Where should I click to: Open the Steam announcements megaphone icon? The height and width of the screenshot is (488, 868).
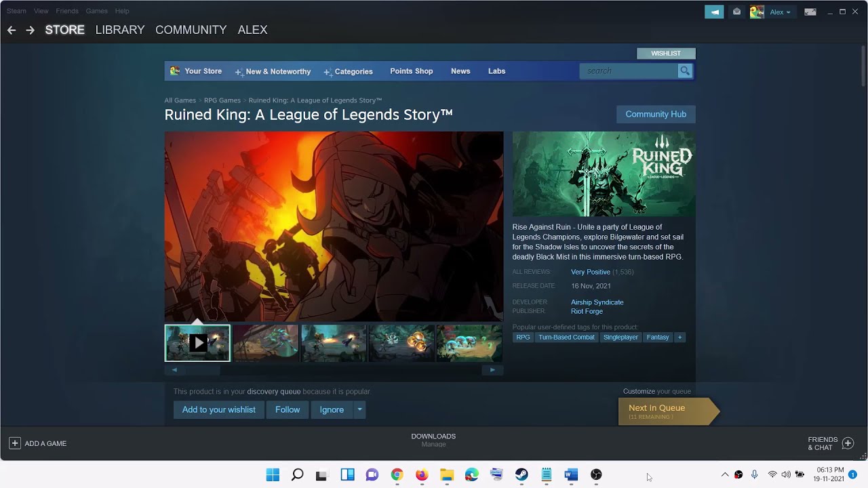(x=714, y=12)
